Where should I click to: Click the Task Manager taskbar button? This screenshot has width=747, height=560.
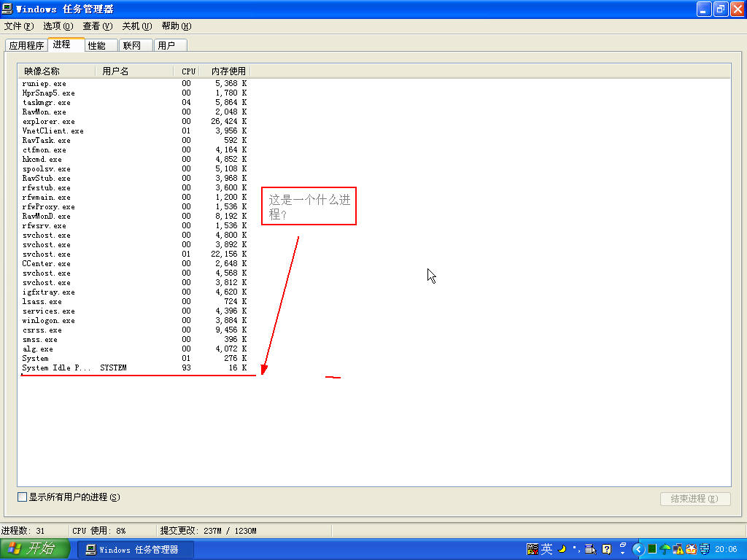(x=135, y=550)
